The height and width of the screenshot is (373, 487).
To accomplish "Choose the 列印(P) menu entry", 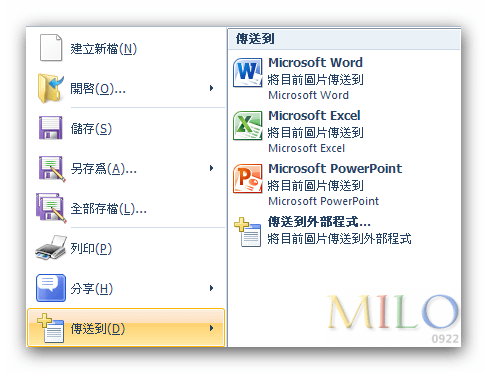I will point(126,248).
